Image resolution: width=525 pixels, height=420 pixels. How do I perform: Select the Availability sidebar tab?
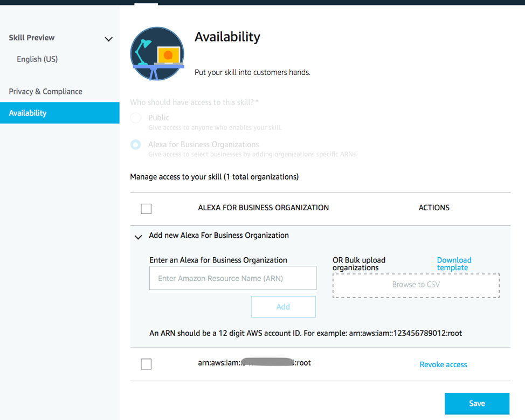[60, 113]
